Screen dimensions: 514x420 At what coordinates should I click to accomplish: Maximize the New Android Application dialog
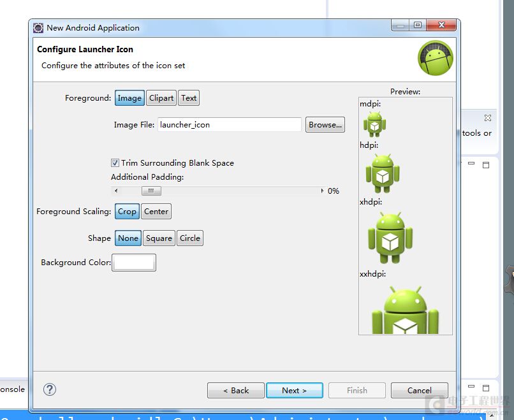click(417, 25)
